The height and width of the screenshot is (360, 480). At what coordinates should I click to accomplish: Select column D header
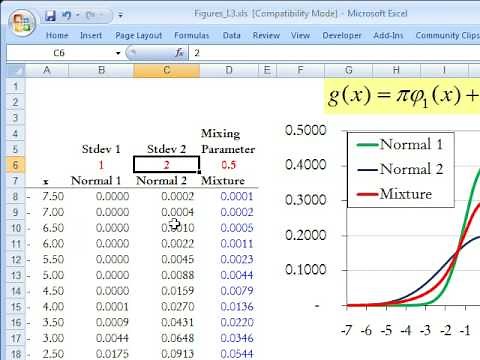click(x=229, y=70)
